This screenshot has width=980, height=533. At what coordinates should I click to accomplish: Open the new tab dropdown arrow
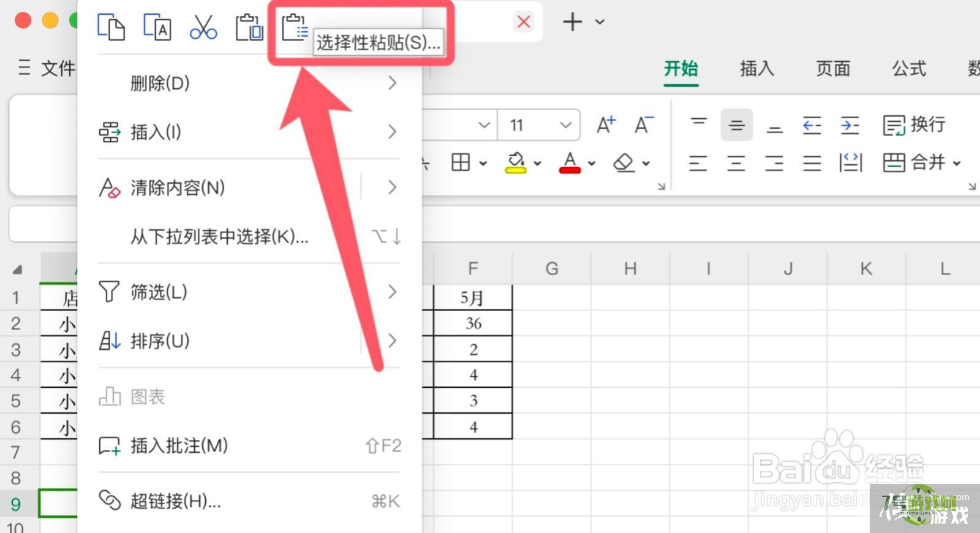[x=600, y=22]
